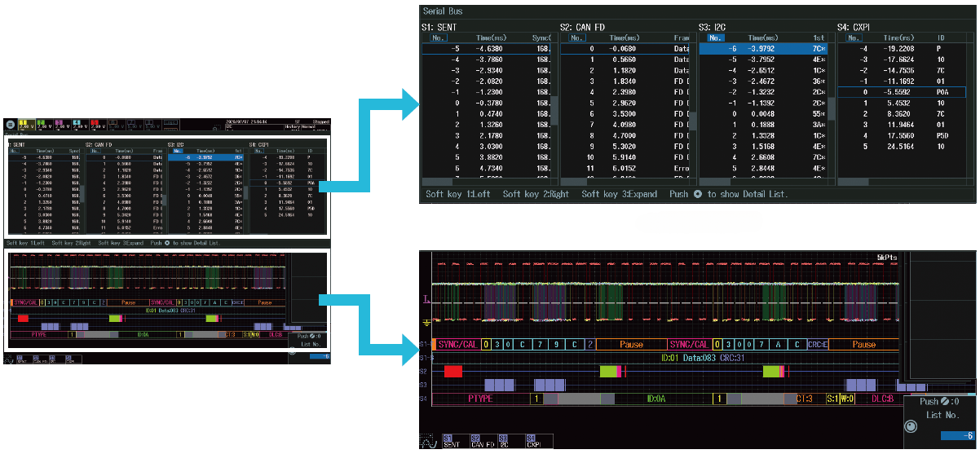Screen dimensions: 980x454
Task: Select the S1 SENT tab at bottom
Action: (x=452, y=440)
